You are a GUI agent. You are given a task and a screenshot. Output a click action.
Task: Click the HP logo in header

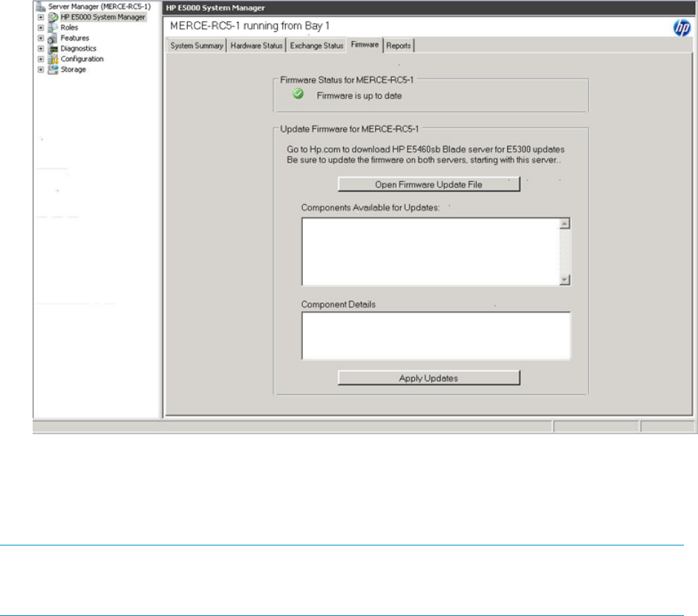coord(682,28)
